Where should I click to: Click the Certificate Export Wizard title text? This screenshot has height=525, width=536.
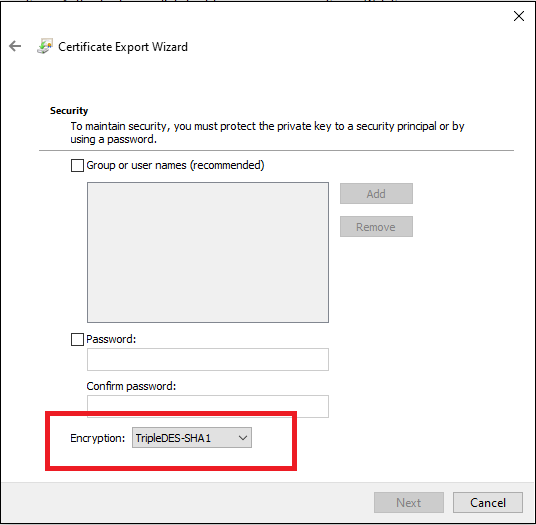pos(123,47)
